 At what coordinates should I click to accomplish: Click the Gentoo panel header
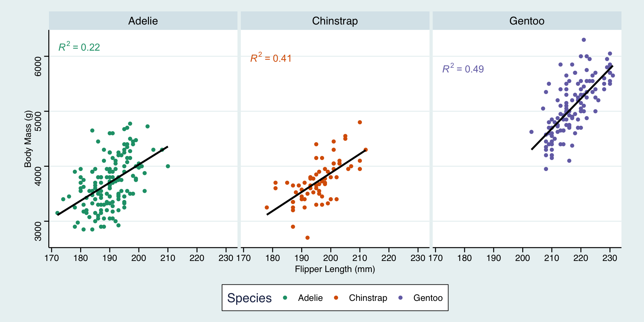(x=527, y=21)
